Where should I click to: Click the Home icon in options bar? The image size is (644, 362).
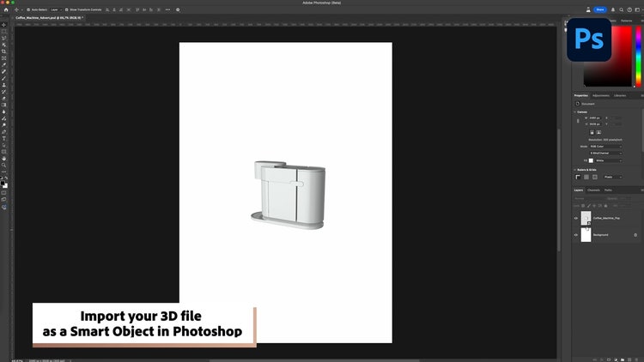click(x=6, y=9)
